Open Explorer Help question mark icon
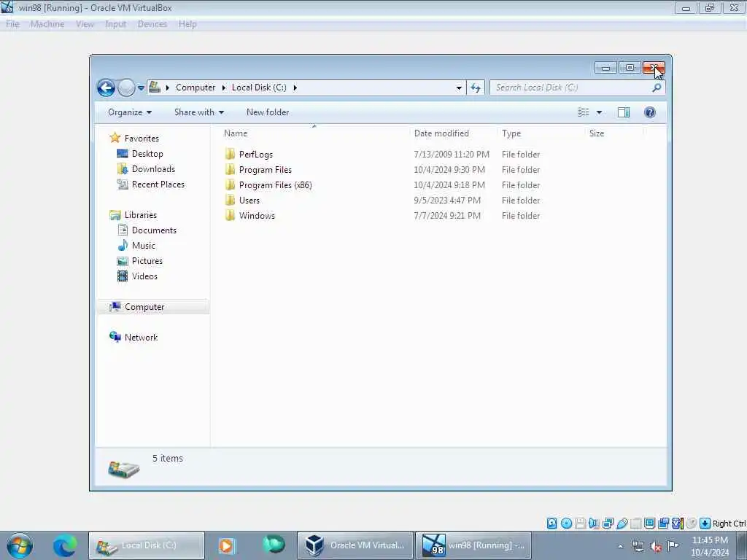 pyautogui.click(x=650, y=112)
